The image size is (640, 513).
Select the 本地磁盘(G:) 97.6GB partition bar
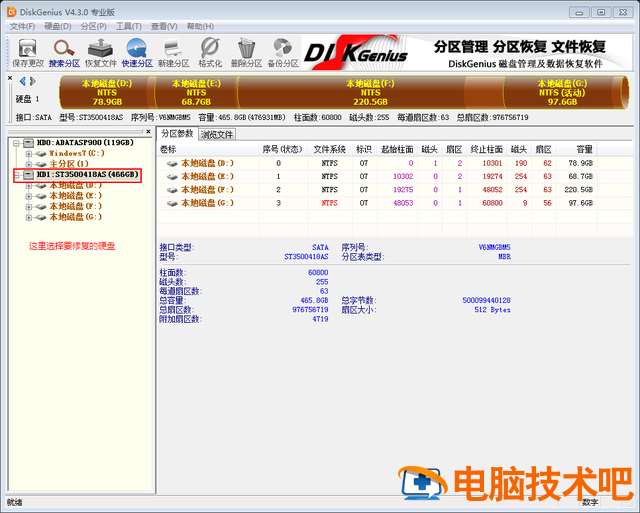click(x=562, y=93)
